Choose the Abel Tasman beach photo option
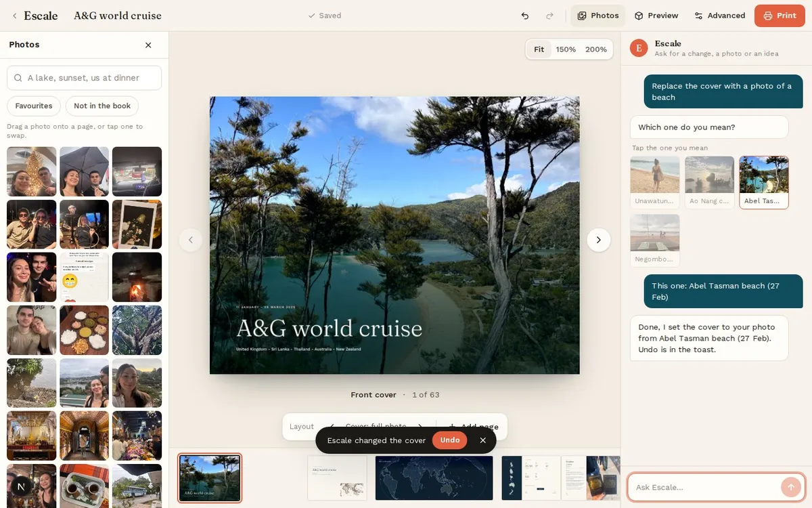 tap(764, 182)
